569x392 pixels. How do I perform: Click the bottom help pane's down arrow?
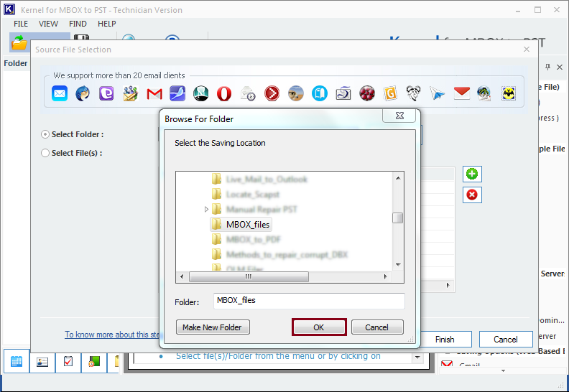[x=417, y=358]
